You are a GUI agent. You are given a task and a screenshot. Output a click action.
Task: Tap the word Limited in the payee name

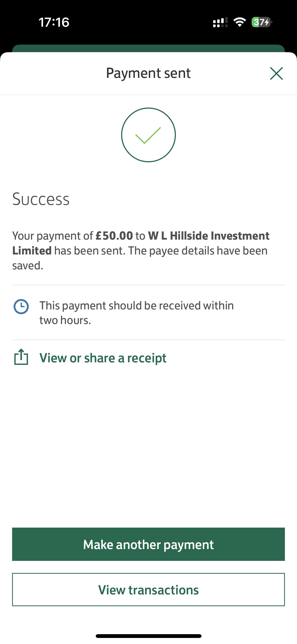tap(32, 251)
